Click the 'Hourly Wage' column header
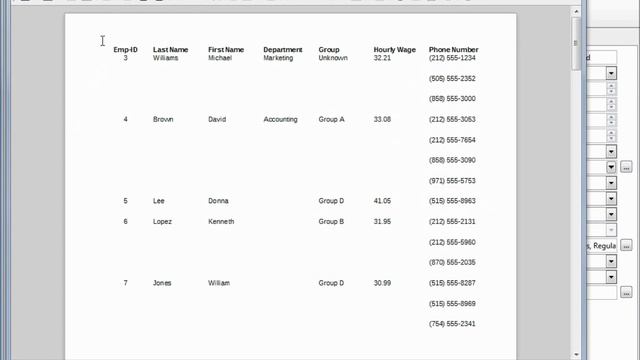This screenshot has height=360, width=640. click(394, 49)
